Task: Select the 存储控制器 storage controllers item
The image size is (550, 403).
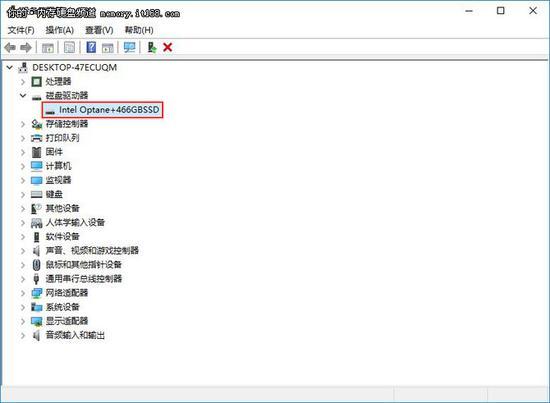Action: tap(67, 124)
